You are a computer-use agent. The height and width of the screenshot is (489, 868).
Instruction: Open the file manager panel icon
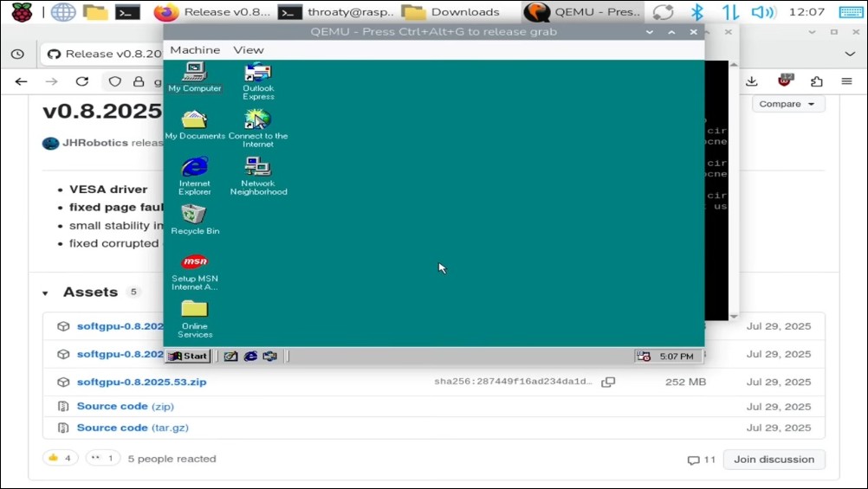click(x=95, y=11)
